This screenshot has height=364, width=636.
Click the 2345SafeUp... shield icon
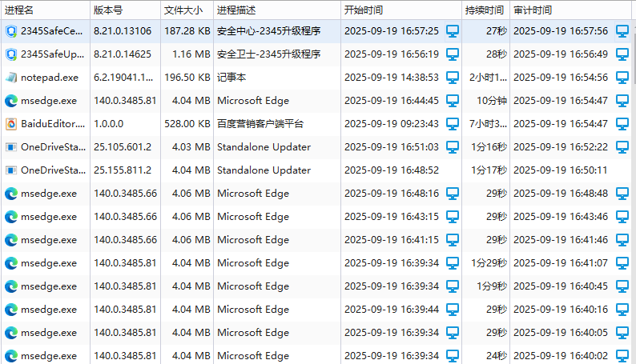point(11,54)
